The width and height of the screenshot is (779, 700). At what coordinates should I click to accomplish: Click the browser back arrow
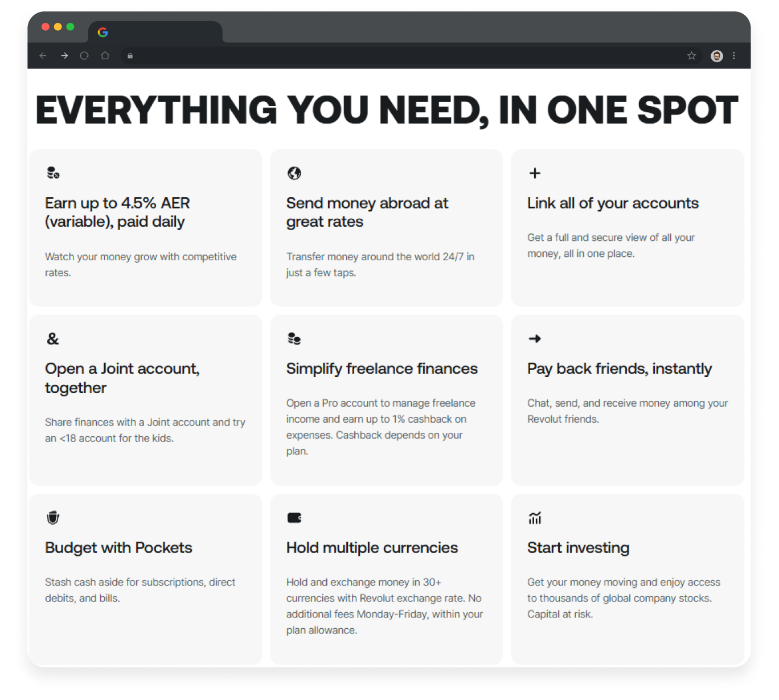pyautogui.click(x=43, y=56)
